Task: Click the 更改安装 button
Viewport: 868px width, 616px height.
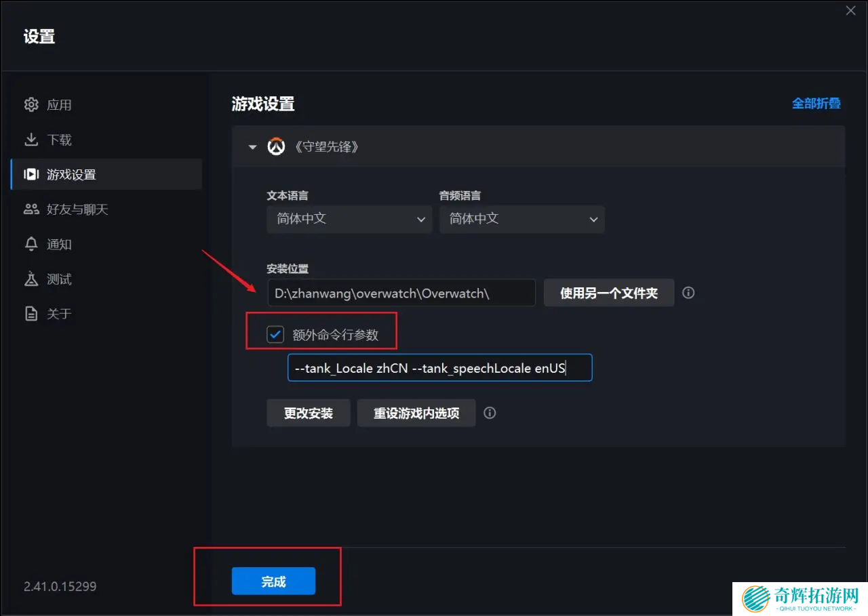Action: click(x=308, y=413)
